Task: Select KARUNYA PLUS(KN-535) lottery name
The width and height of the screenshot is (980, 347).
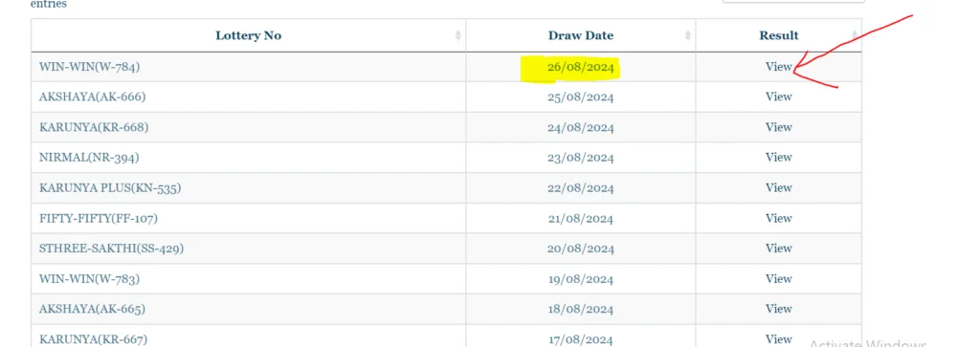Action: click(x=110, y=188)
